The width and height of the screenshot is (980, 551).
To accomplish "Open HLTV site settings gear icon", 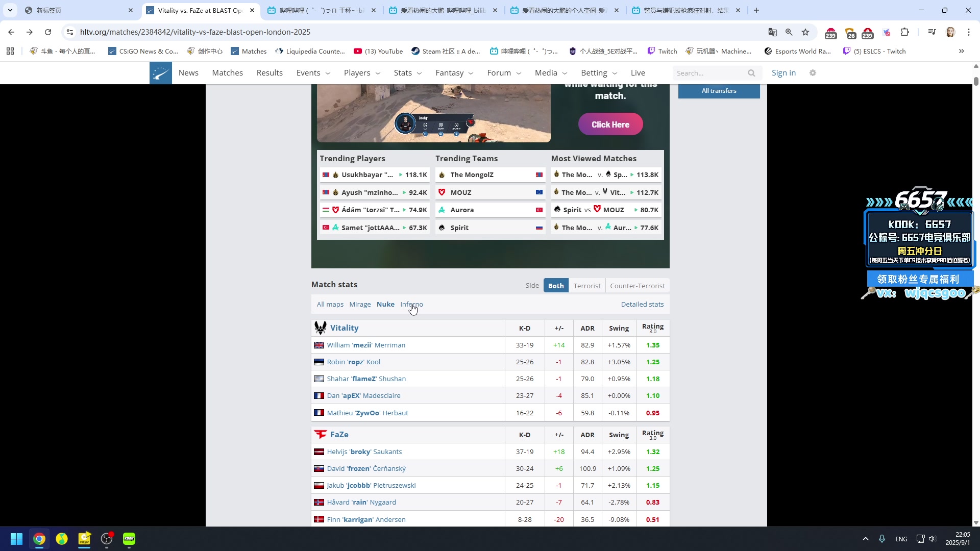I will point(813,73).
